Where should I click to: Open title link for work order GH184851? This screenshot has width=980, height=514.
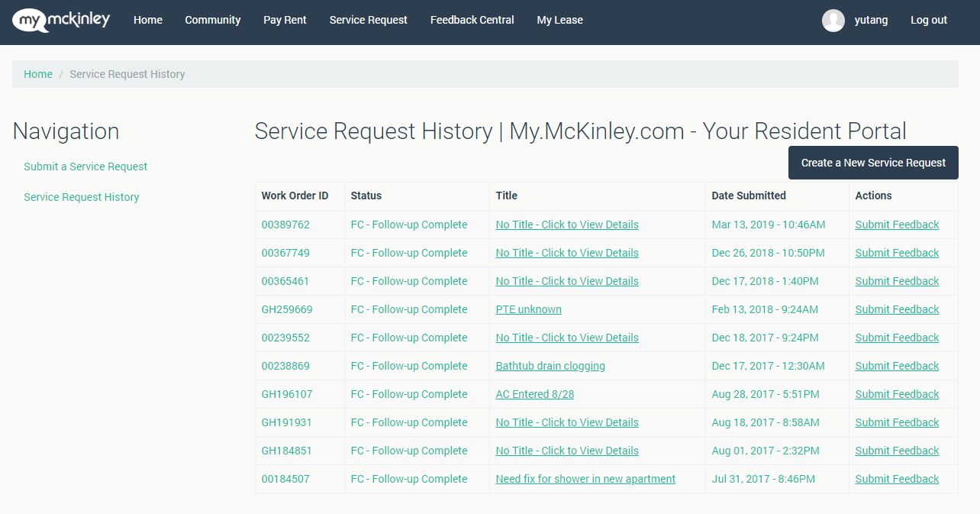pyautogui.click(x=567, y=451)
